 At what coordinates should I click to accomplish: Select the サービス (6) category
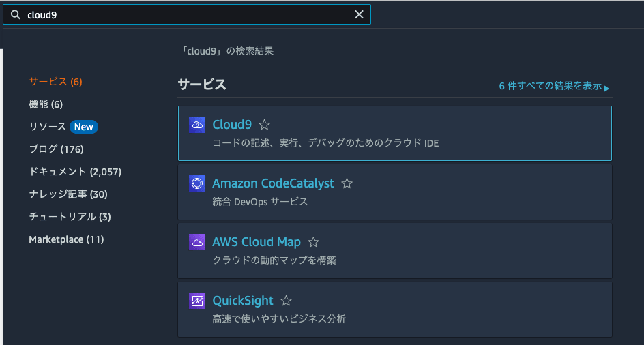55,82
